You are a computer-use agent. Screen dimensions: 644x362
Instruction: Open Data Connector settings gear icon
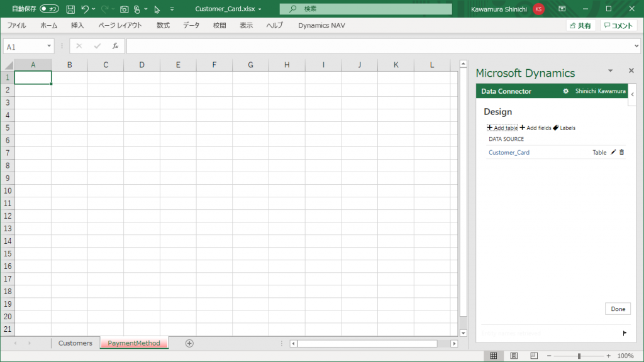pyautogui.click(x=565, y=91)
